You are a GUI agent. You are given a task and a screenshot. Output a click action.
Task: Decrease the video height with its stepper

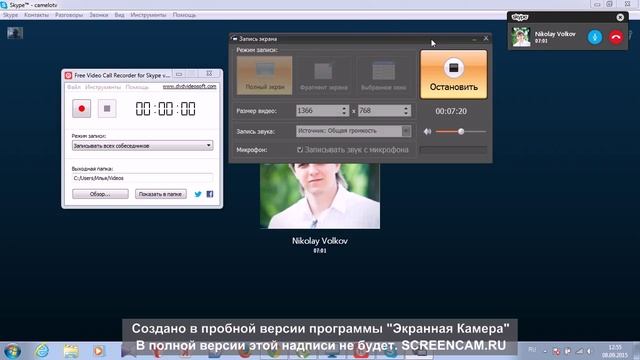pyautogui.click(x=406, y=113)
